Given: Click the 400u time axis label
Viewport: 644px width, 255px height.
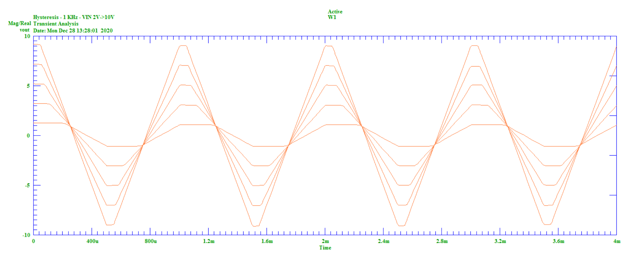Looking at the screenshot, I should pyautogui.click(x=92, y=241).
